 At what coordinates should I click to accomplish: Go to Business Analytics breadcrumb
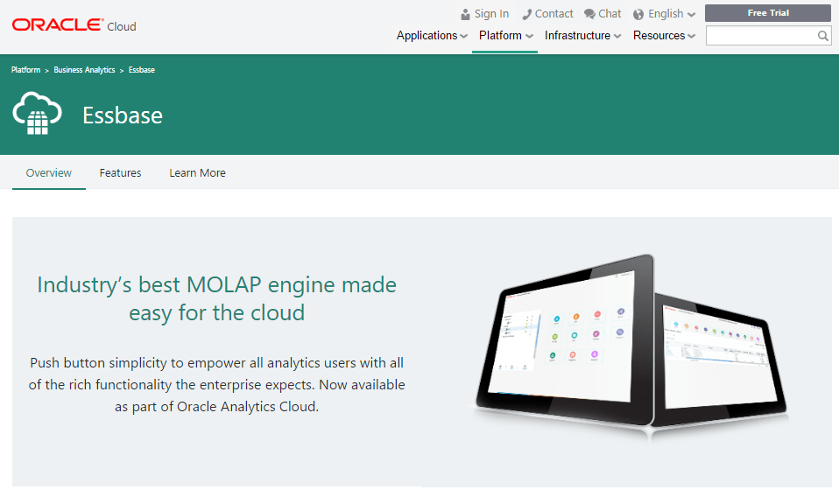click(x=84, y=70)
